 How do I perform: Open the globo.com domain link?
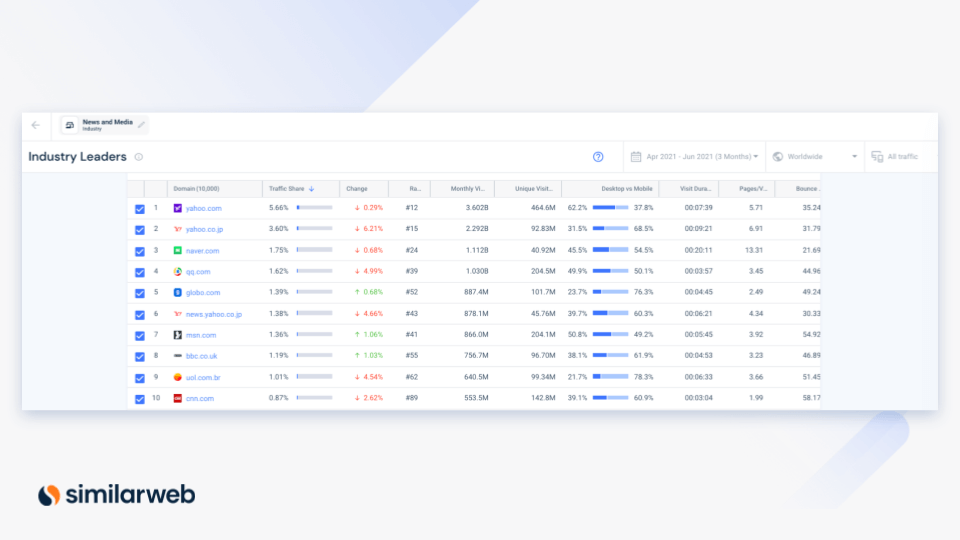(203, 293)
